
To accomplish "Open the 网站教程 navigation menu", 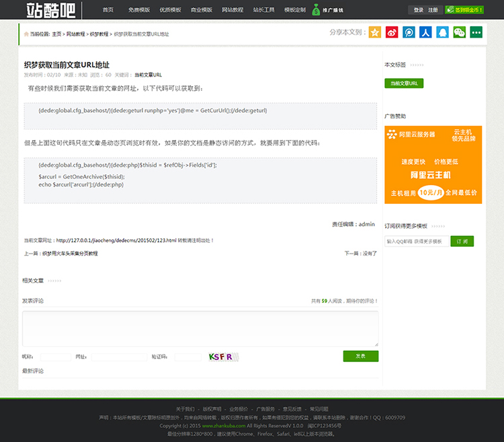I will click(233, 10).
